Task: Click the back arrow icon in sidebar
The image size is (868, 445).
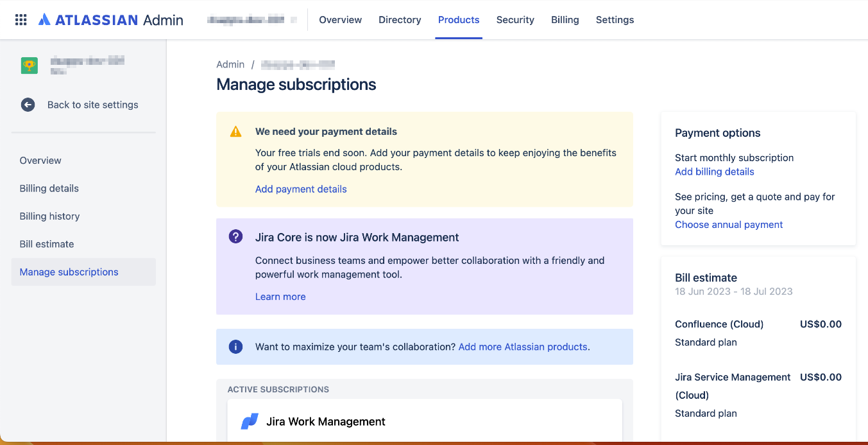Action: pos(28,105)
